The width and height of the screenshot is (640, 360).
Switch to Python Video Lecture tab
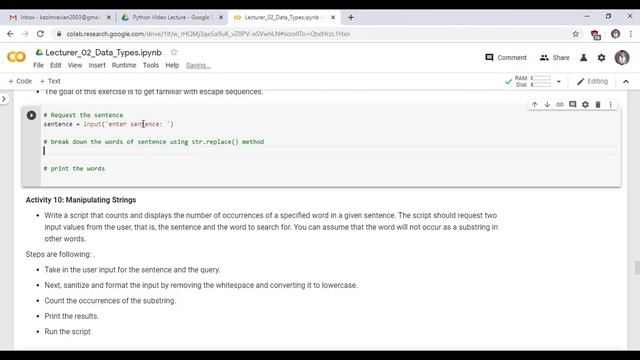(171, 18)
